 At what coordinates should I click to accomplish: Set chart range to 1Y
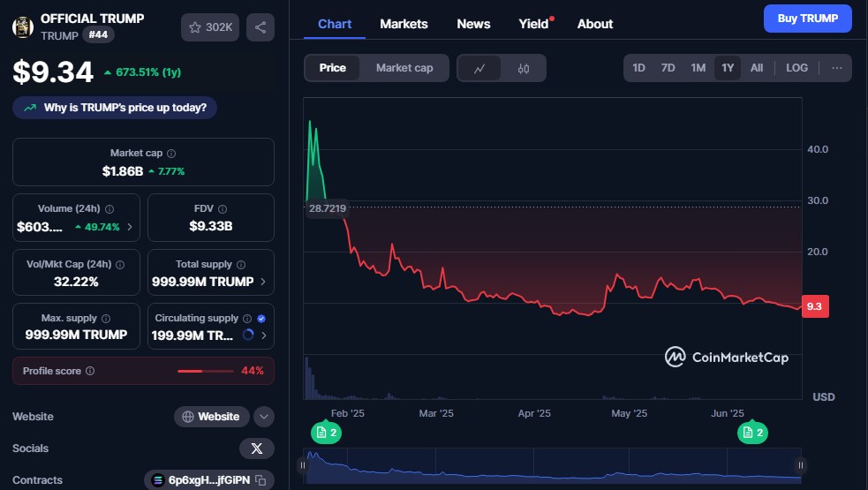click(728, 68)
